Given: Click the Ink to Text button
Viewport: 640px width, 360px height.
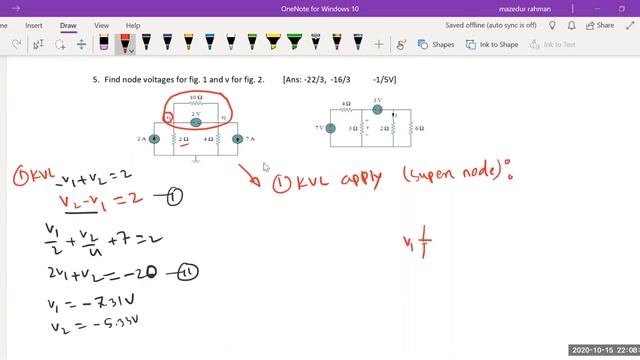Looking at the screenshot, I should pyautogui.click(x=552, y=44).
